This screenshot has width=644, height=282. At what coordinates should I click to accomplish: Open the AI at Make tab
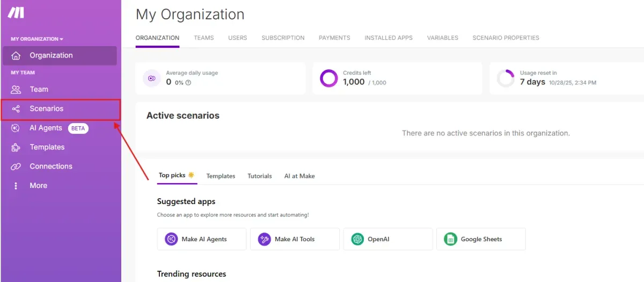pos(299,176)
